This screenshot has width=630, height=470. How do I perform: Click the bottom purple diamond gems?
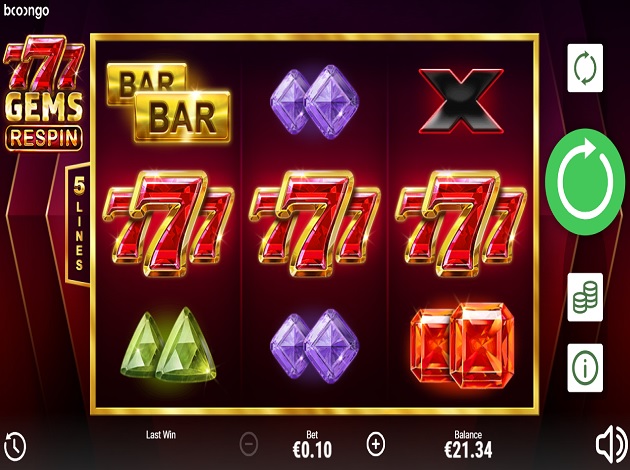pos(314,346)
